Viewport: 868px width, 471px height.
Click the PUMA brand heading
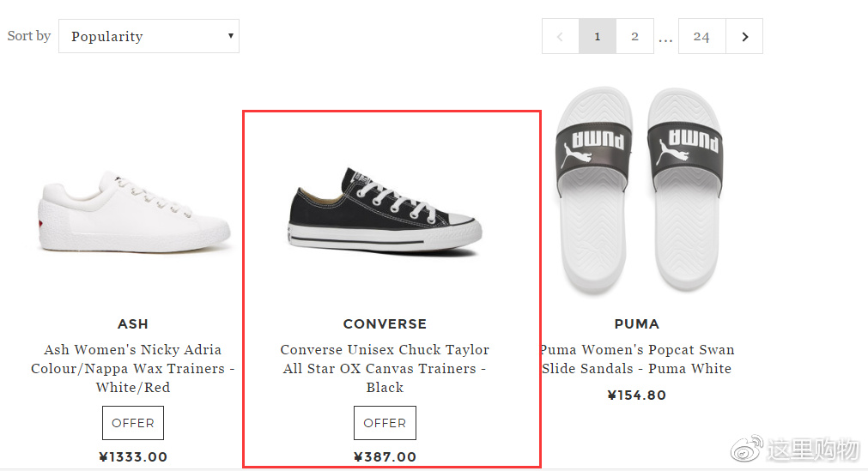click(x=636, y=323)
